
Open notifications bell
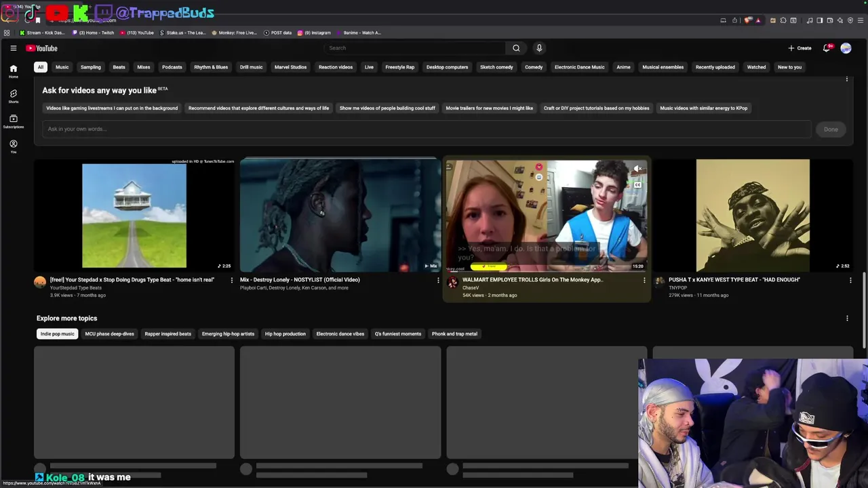(x=827, y=48)
